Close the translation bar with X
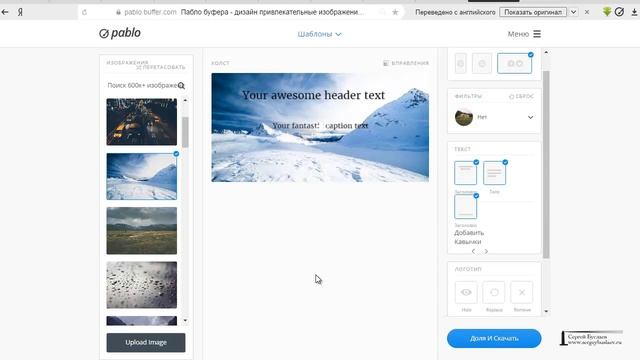 coord(587,12)
